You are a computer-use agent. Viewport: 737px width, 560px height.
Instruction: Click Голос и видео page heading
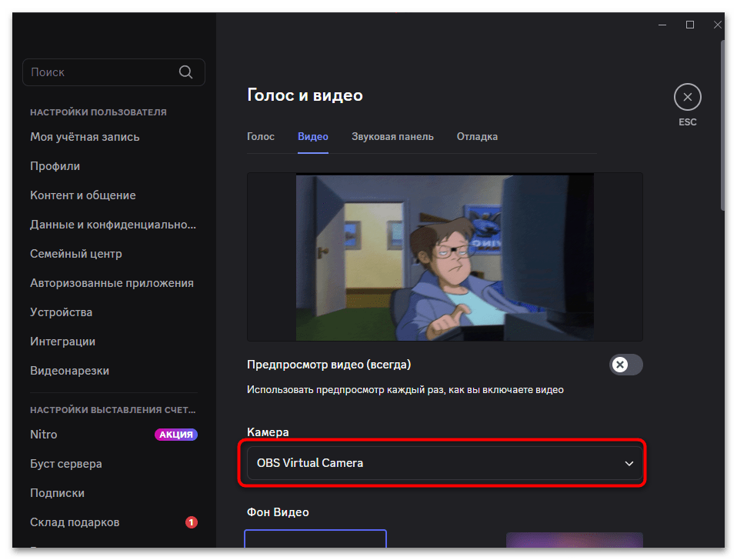305,95
